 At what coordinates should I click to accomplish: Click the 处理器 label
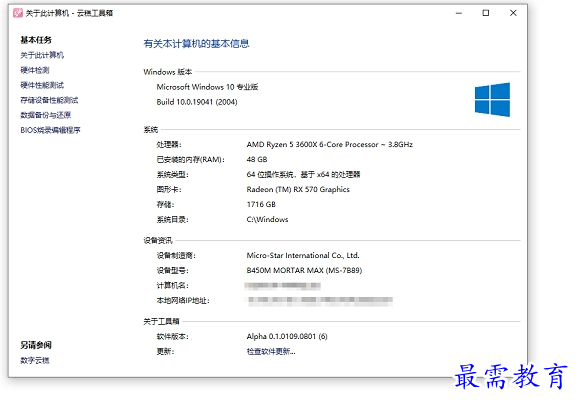pyautogui.click(x=169, y=144)
